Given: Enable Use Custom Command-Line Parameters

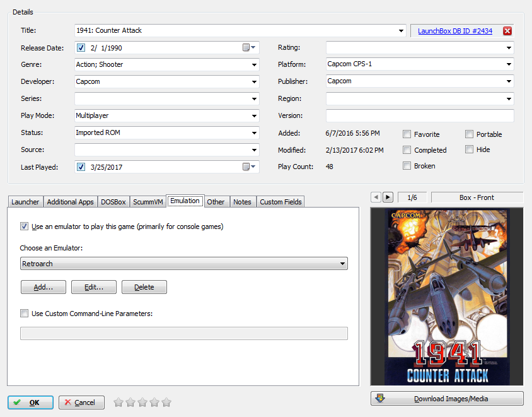Looking at the screenshot, I should pos(24,313).
